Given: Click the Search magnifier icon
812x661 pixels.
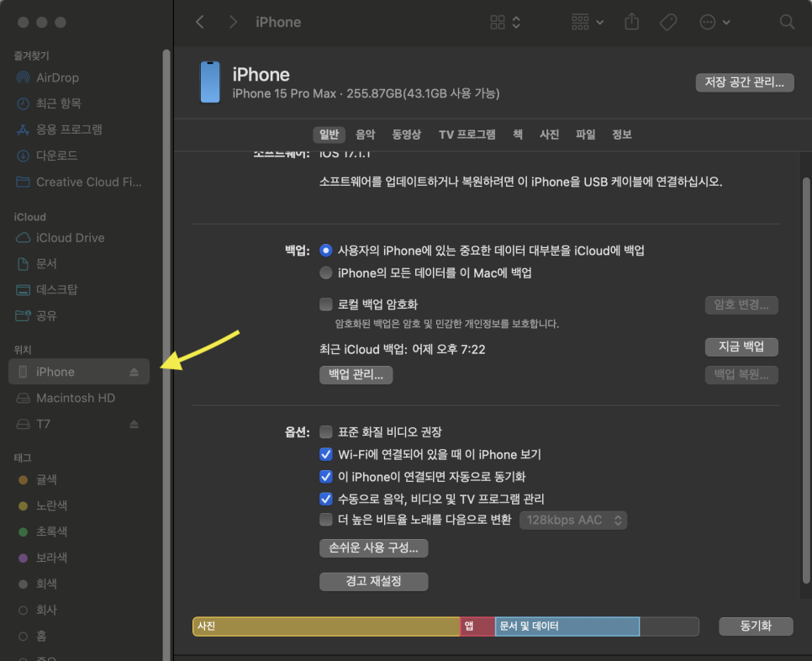Looking at the screenshot, I should (x=787, y=22).
